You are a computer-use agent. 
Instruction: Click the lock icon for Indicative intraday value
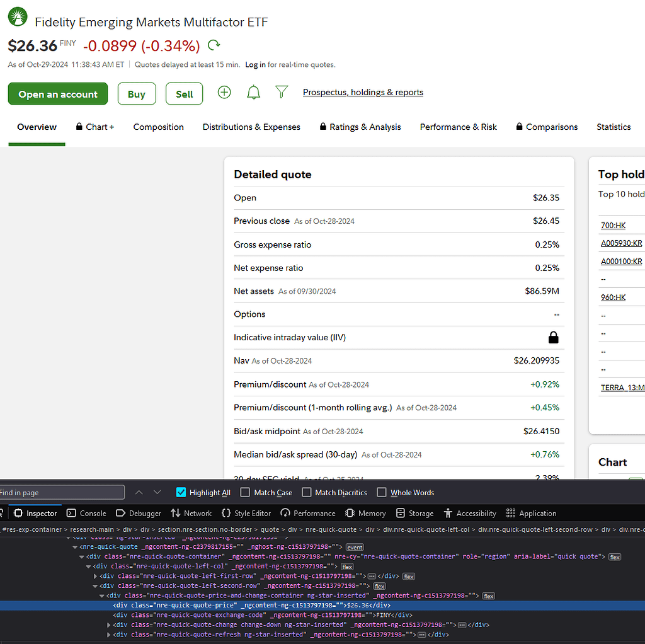pyautogui.click(x=553, y=338)
